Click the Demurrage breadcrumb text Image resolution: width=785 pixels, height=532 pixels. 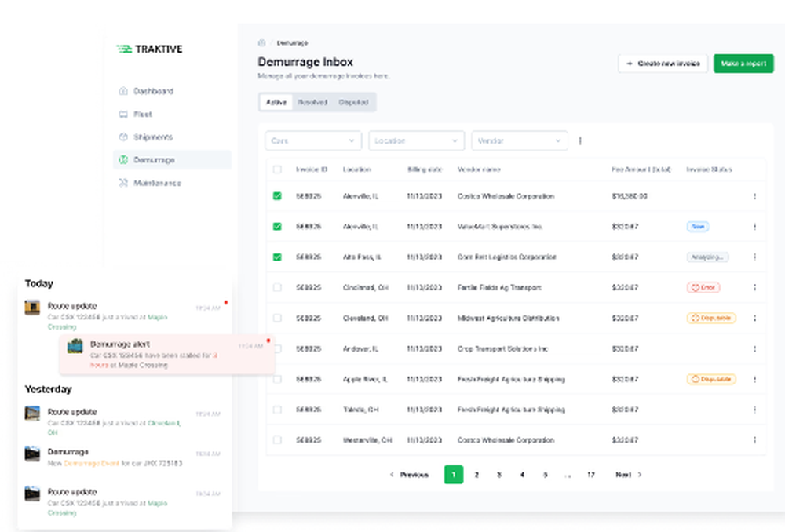coord(292,42)
